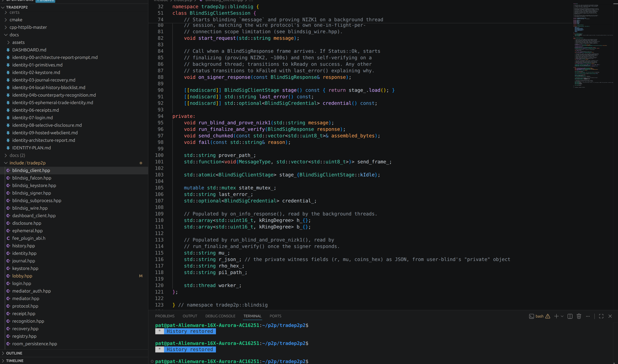Expand the TIMELINE section
The height and width of the screenshot is (364, 618).
[x=3, y=361]
